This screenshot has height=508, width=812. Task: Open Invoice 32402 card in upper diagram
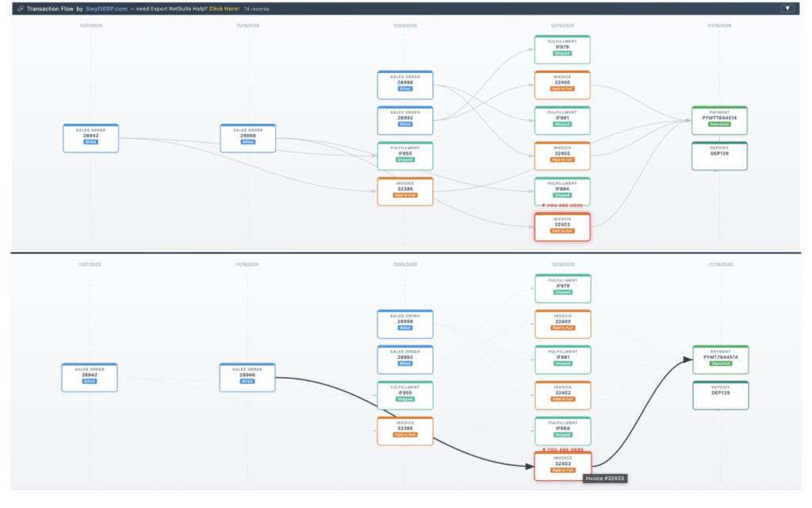[x=562, y=156]
